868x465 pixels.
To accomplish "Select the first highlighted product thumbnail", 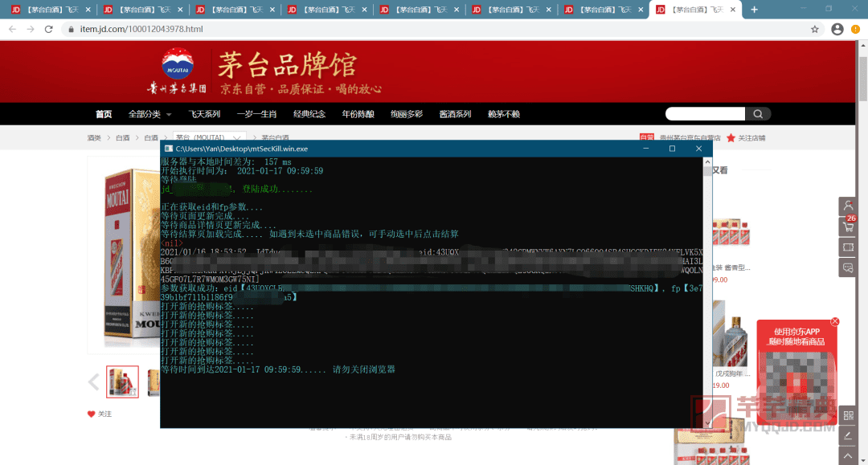I will (x=122, y=381).
